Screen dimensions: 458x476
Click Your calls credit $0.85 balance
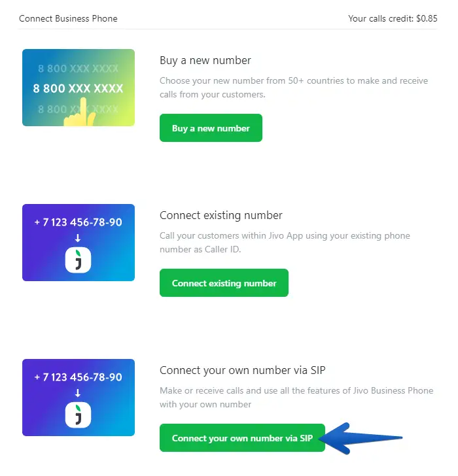(393, 18)
